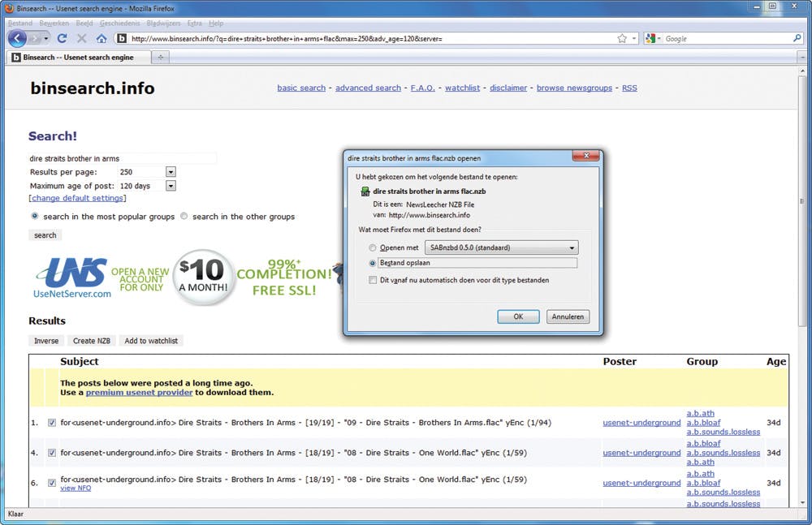The height and width of the screenshot is (525, 812).
Task: Click Add to watchlist
Action: [151, 341]
